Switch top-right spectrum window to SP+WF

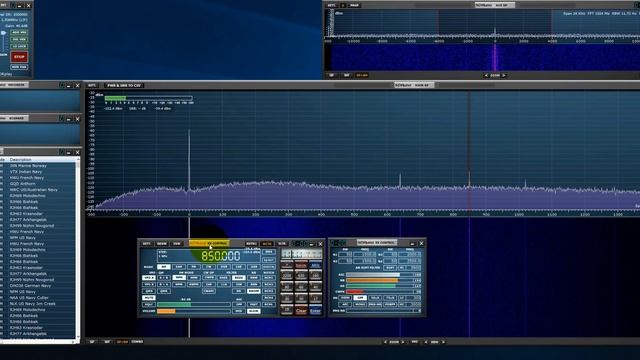click(x=362, y=75)
